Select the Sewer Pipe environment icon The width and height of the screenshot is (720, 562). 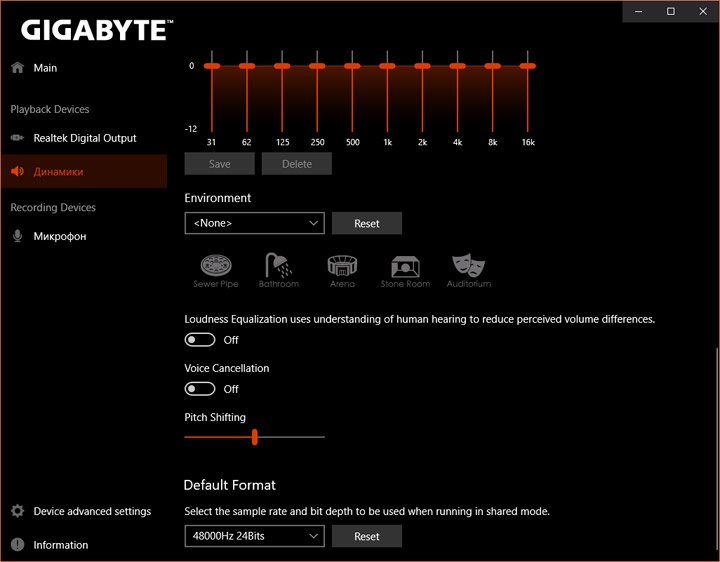[216, 271]
